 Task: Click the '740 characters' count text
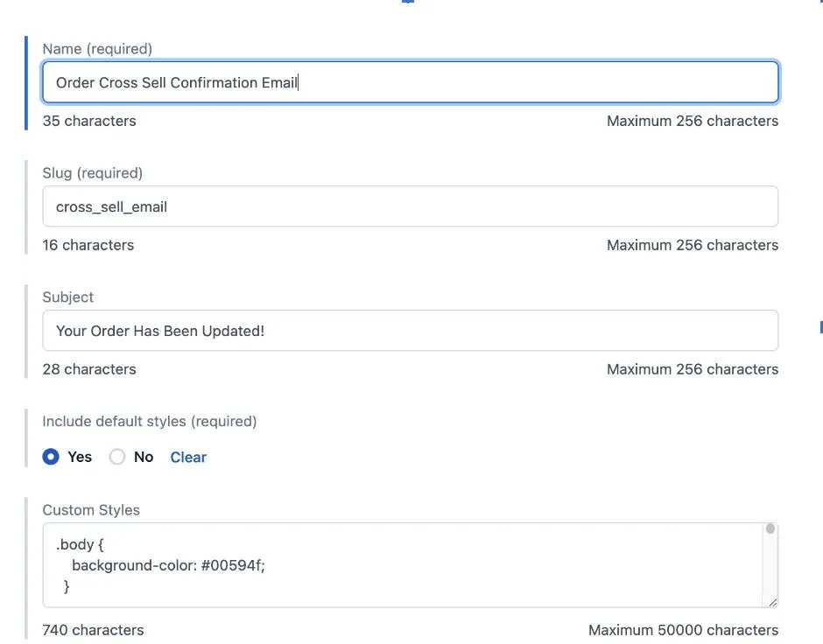93,630
